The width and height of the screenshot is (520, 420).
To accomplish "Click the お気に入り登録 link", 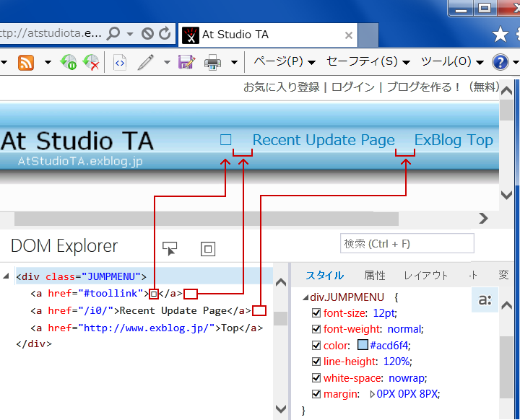I will (282, 87).
